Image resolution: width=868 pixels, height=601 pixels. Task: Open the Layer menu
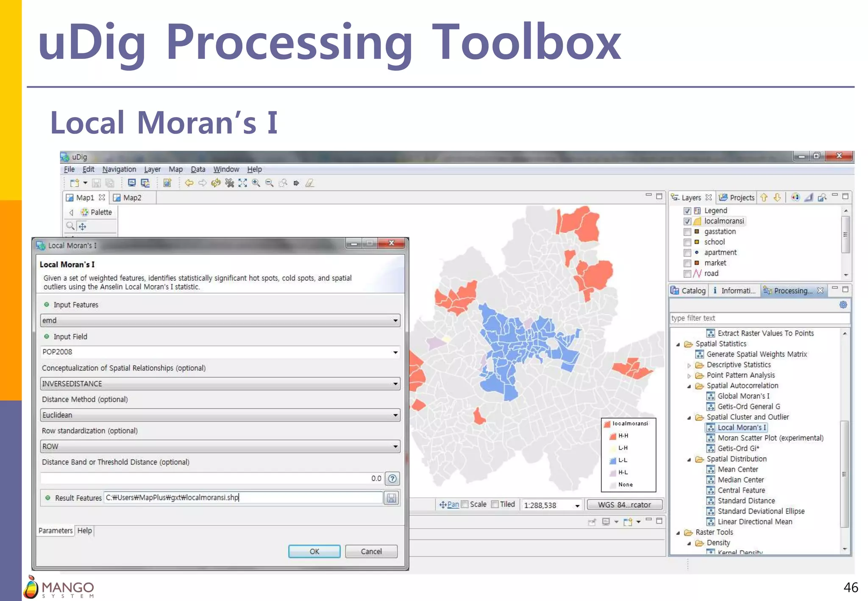152,169
